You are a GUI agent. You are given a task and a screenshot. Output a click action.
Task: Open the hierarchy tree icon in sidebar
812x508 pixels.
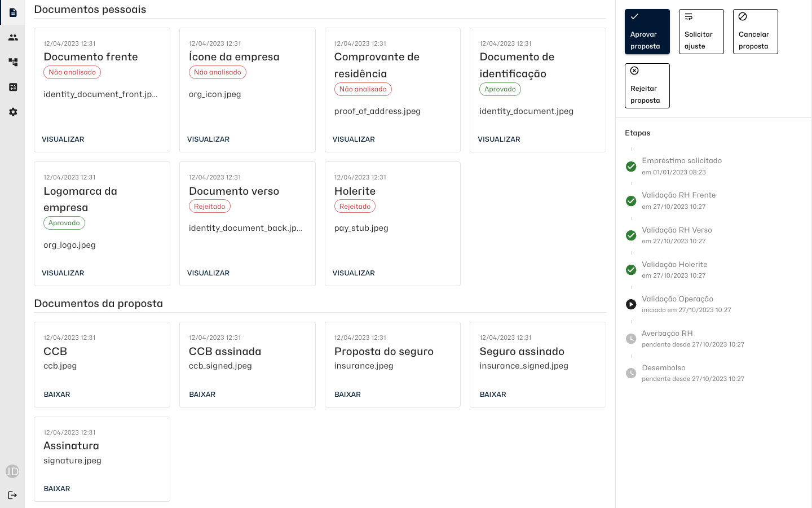[12, 62]
